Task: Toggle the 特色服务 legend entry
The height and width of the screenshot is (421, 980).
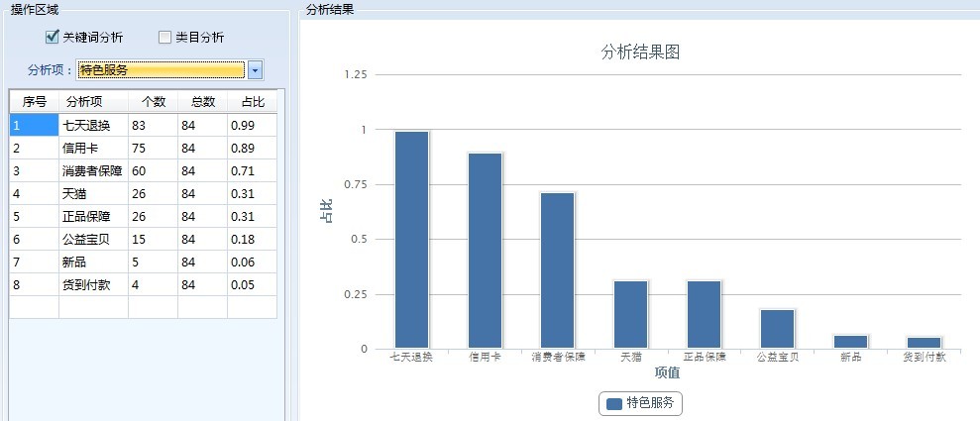Action: tap(641, 403)
